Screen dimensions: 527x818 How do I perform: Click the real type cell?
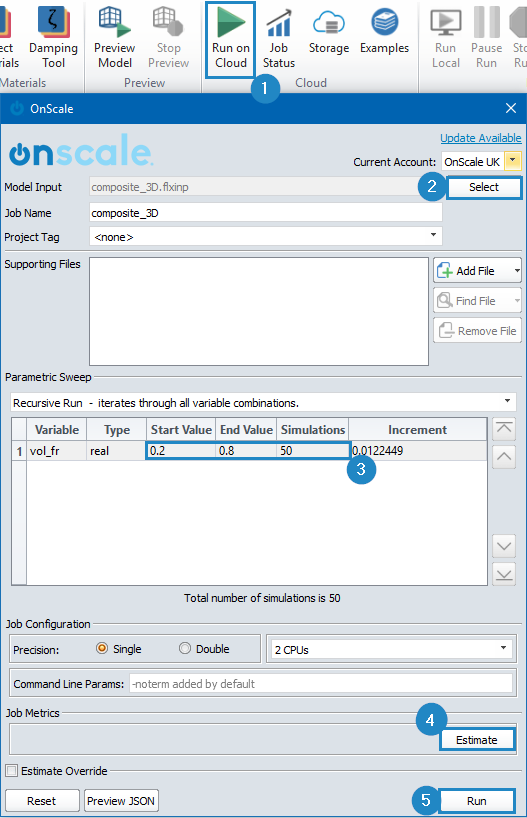tap(116, 451)
